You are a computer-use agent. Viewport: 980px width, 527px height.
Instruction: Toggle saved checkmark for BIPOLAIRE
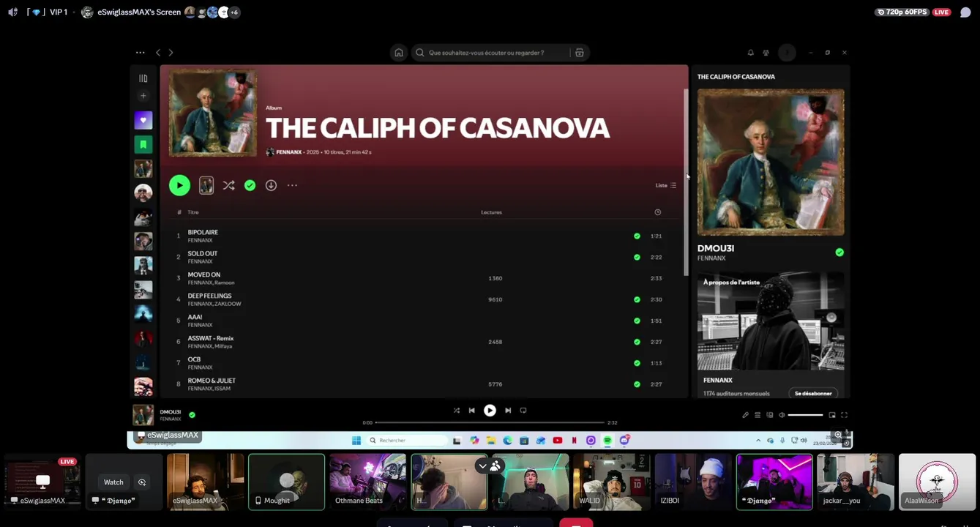(x=637, y=236)
